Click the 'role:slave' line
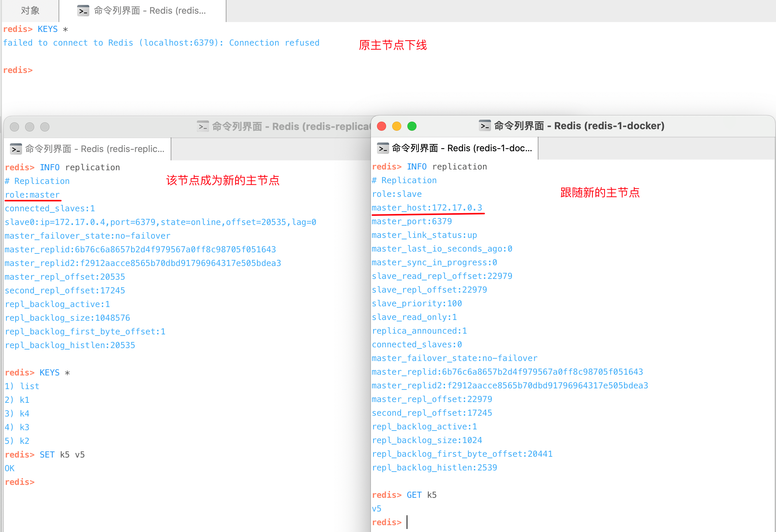 pos(397,194)
